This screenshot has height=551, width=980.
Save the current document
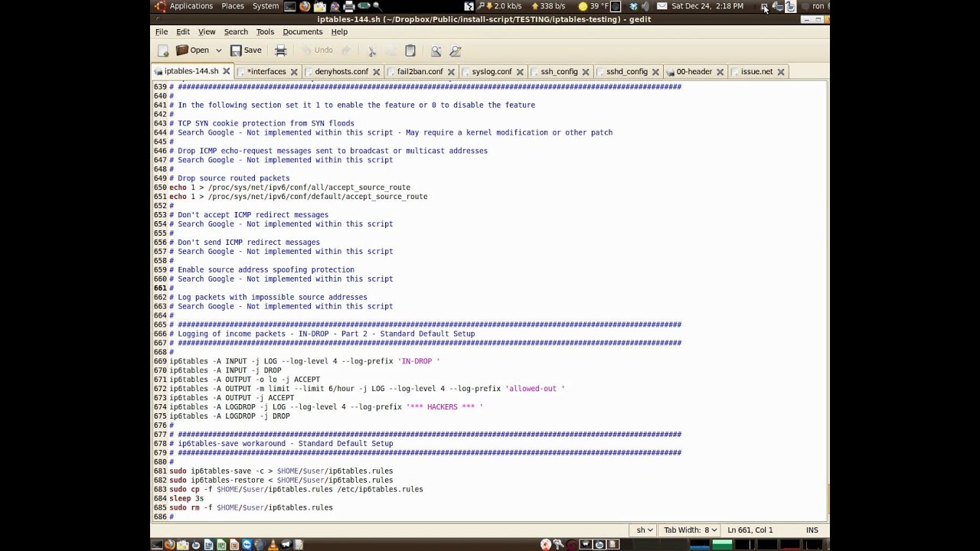[x=246, y=51]
